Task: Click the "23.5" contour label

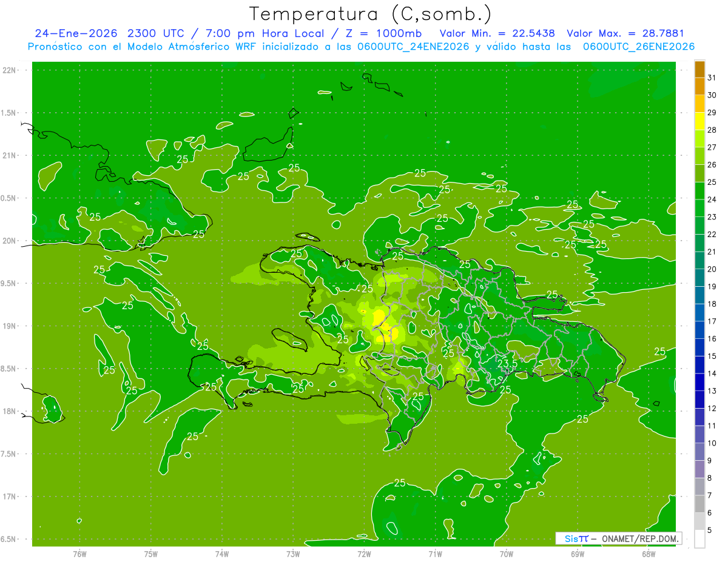Action: coord(507,363)
